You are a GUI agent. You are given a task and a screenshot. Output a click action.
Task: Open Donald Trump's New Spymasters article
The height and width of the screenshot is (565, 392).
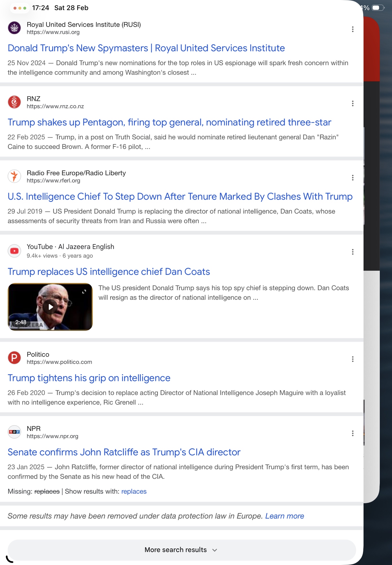[146, 48]
